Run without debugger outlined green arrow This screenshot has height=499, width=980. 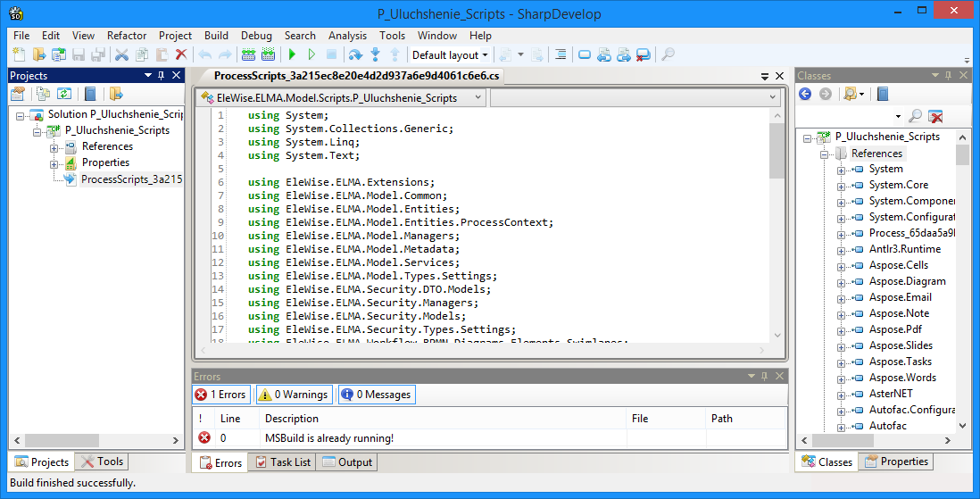[311, 55]
